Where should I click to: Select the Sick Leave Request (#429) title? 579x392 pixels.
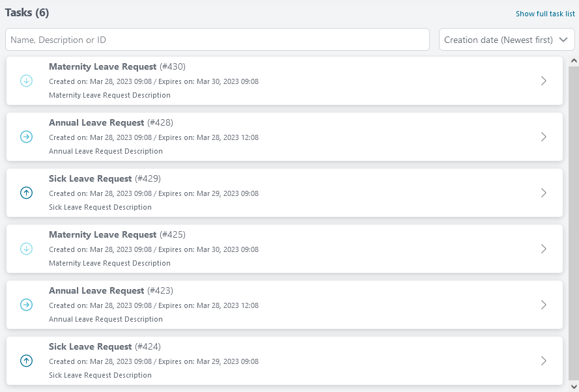coord(104,178)
